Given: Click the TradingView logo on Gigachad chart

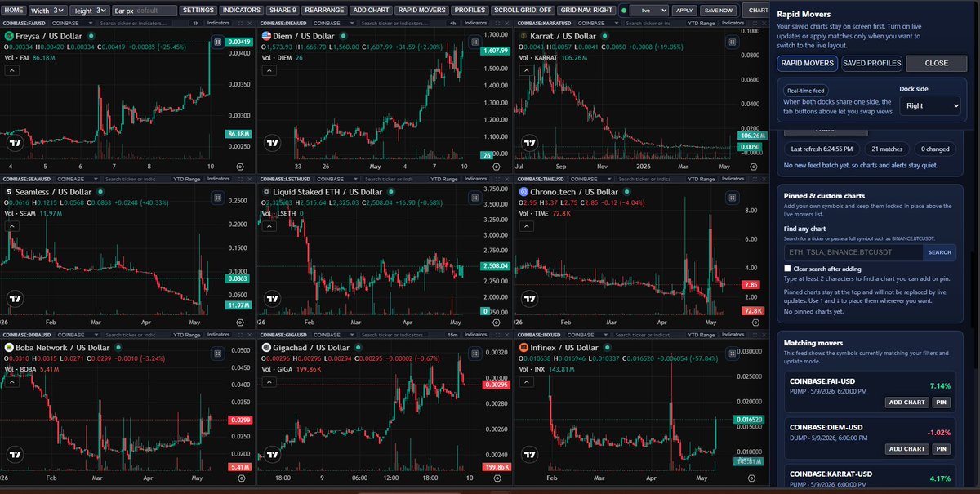Looking at the screenshot, I should 272,456.
